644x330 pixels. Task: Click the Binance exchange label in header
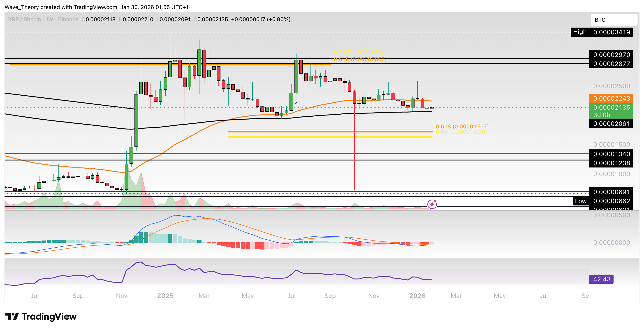click(x=68, y=19)
